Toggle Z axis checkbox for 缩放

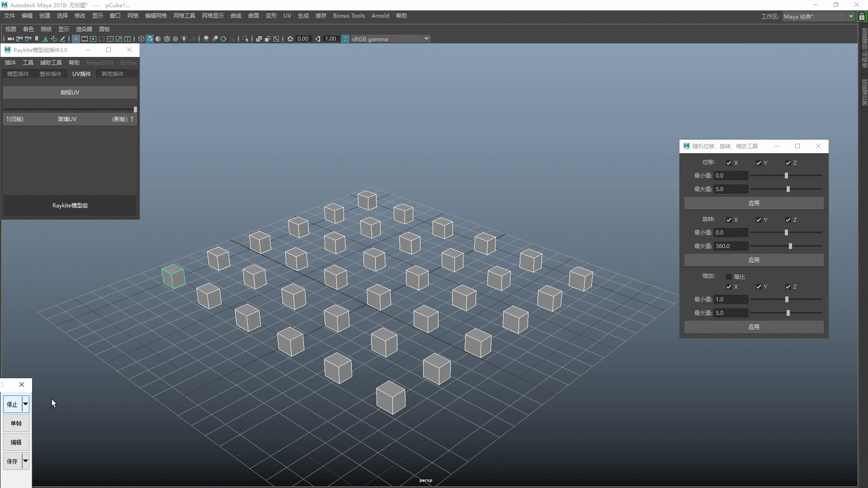point(788,286)
